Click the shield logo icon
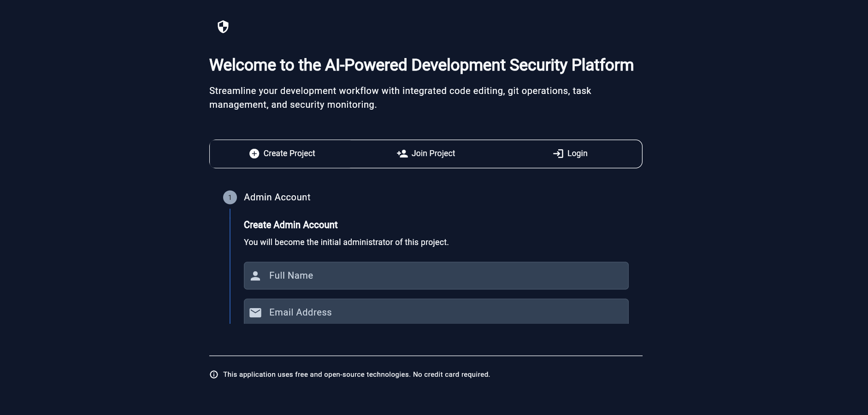The height and width of the screenshot is (415, 868). [x=223, y=27]
